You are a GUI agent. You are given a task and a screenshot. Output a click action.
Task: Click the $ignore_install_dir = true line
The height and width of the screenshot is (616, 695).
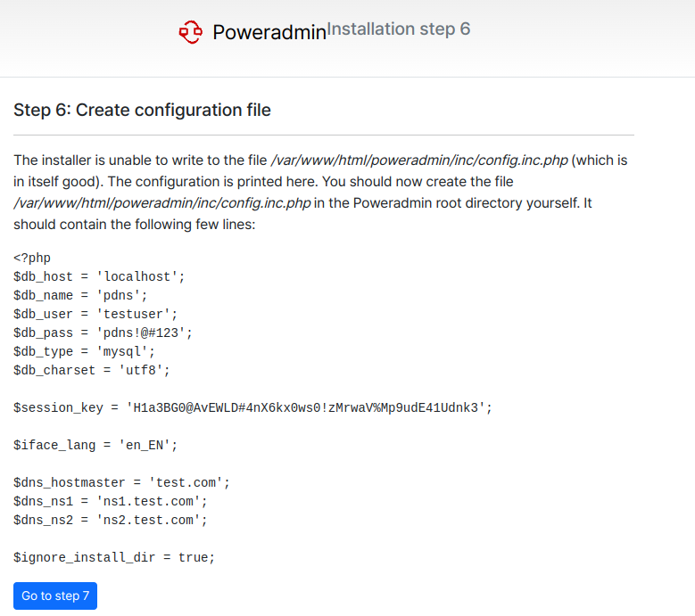pos(114,557)
